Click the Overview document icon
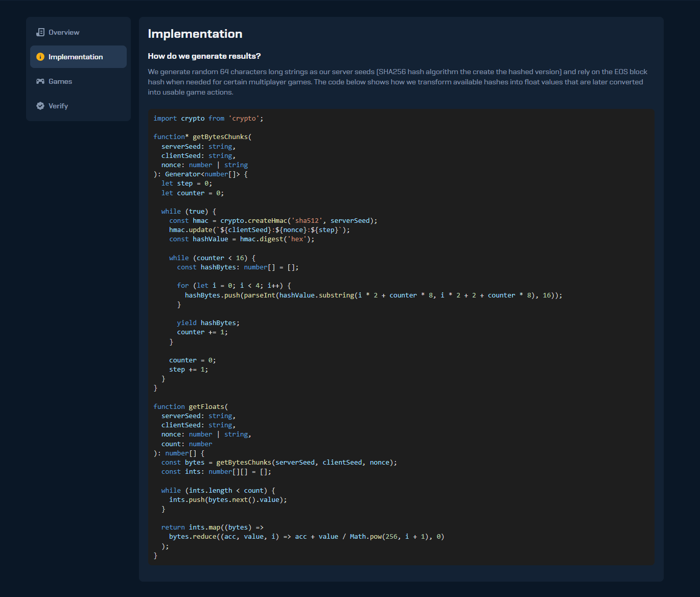The width and height of the screenshot is (700, 597). 40,32
